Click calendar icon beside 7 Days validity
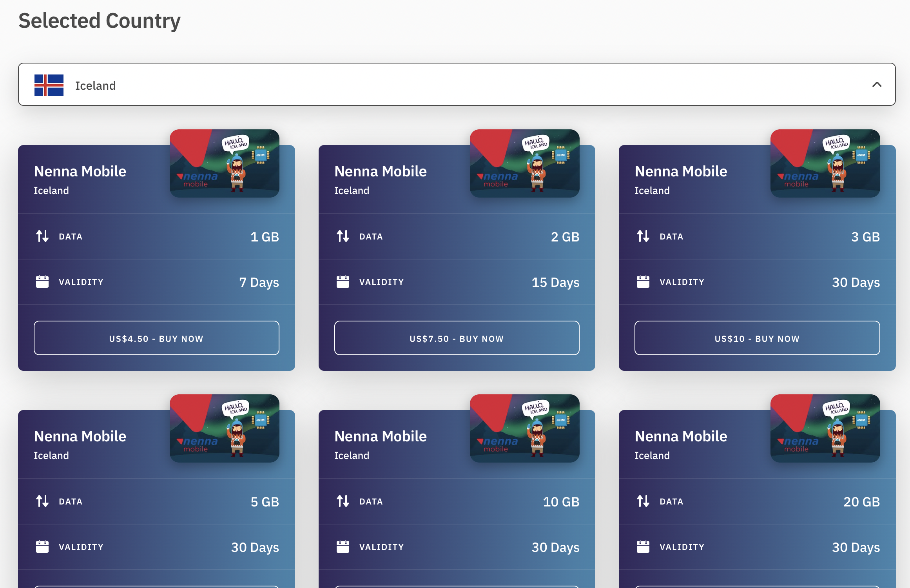910x588 pixels. [42, 281]
